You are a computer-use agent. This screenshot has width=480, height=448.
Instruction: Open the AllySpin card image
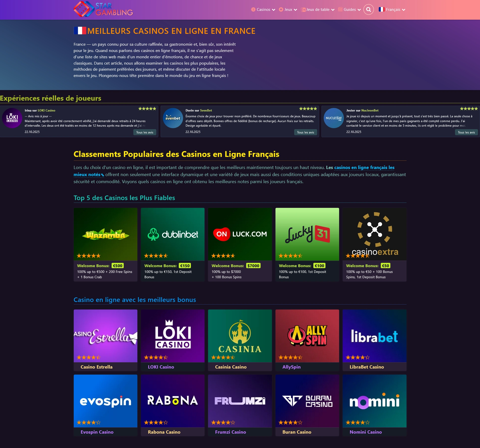point(307,336)
